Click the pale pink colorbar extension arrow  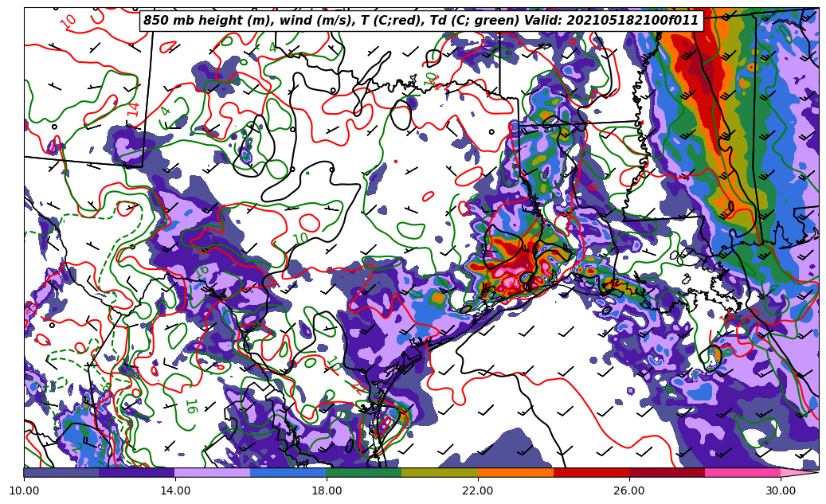(798, 472)
